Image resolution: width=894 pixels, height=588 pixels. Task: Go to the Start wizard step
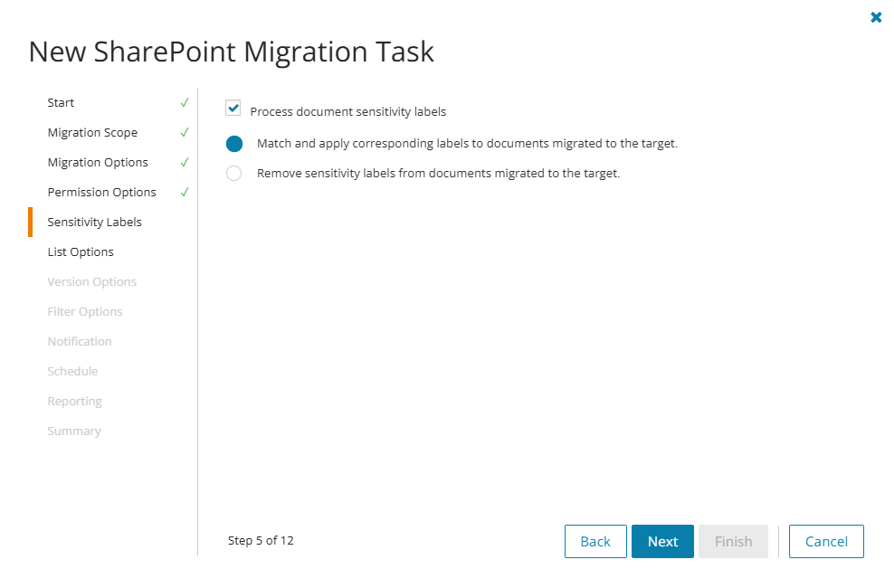61,103
